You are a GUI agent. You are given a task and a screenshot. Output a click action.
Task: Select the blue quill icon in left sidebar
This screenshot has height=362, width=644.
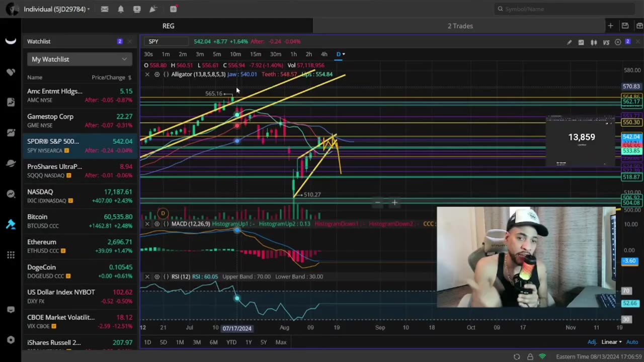pos(11,224)
